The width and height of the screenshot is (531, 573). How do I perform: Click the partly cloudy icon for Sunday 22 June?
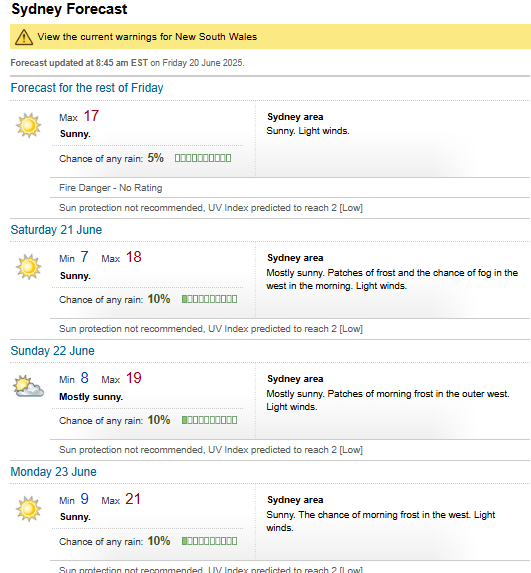pyautogui.click(x=29, y=386)
